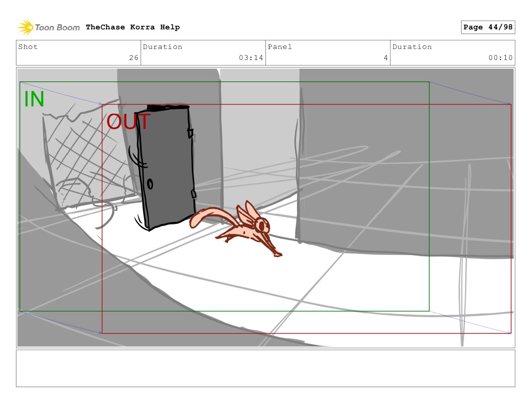The height and width of the screenshot is (411, 532).
Task: Click the shot 'Duration' label beside Shot
Action: coord(163,47)
